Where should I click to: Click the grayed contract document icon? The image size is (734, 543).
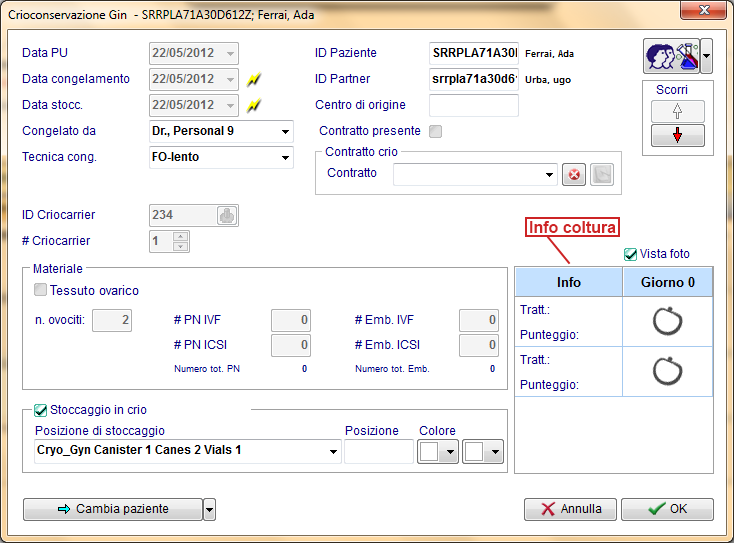(602, 175)
